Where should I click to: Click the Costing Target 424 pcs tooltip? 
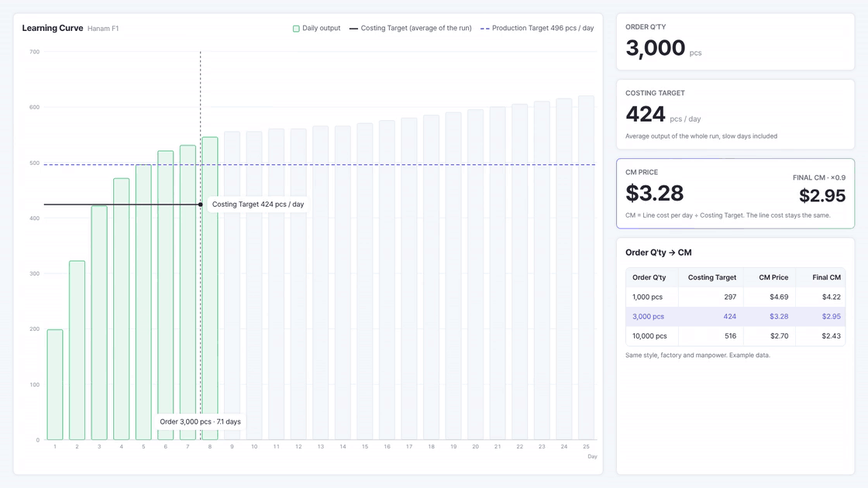coord(258,204)
